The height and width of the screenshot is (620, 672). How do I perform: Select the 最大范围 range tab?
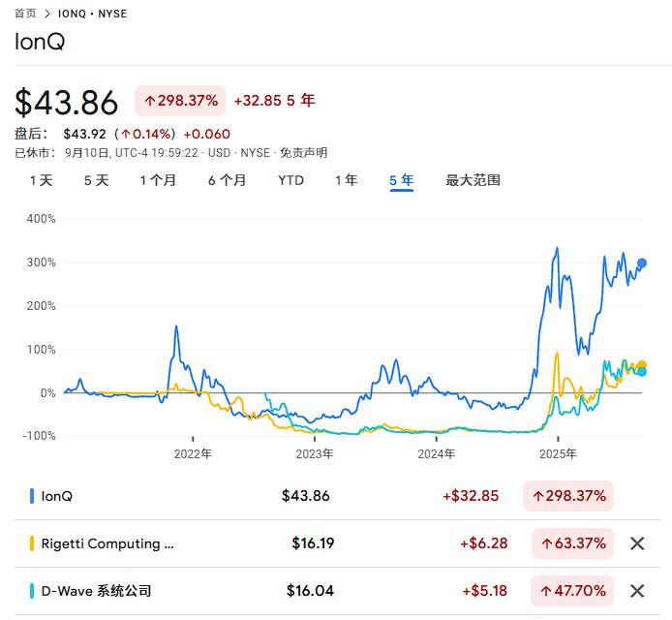coord(473,180)
